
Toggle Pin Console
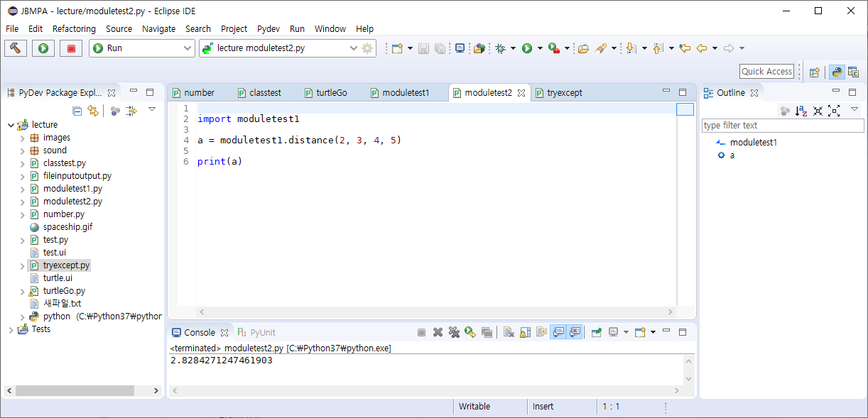point(596,332)
